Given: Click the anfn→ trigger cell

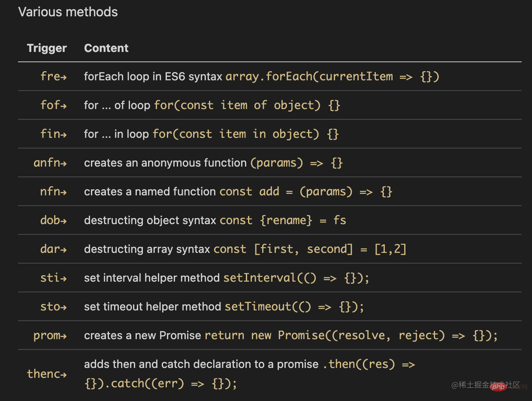Looking at the screenshot, I should click(50, 163).
